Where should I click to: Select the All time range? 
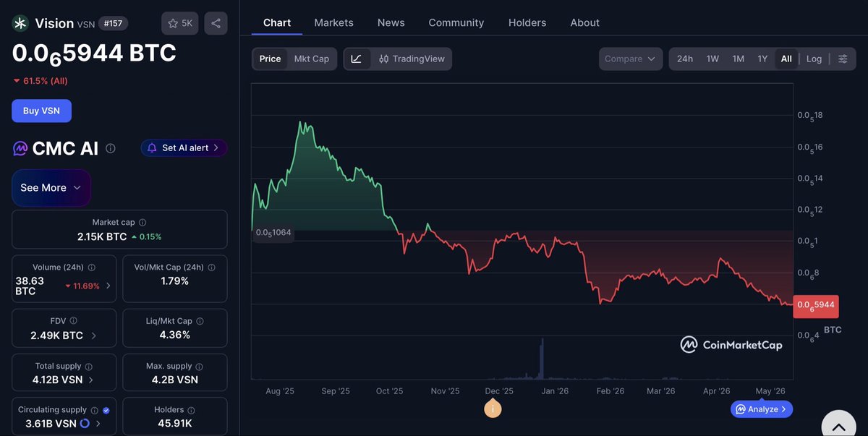tap(786, 59)
